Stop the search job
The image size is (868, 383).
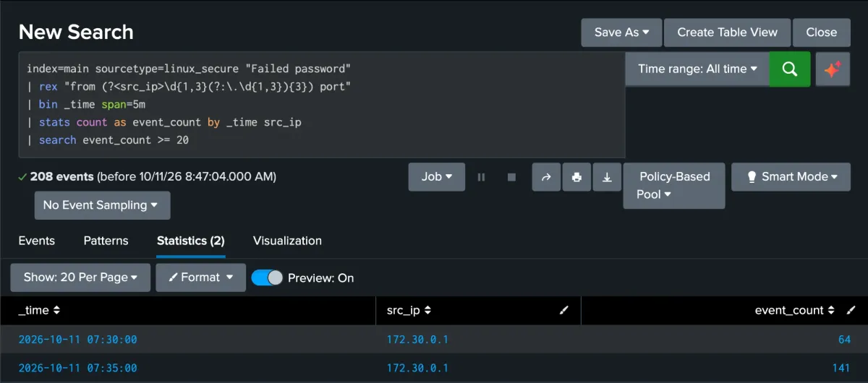coord(511,177)
